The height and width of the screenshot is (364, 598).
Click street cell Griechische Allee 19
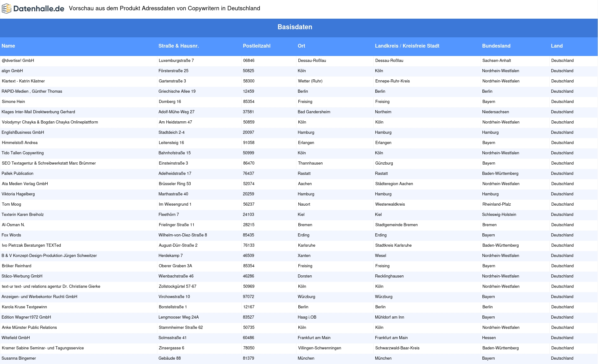pyautogui.click(x=177, y=91)
